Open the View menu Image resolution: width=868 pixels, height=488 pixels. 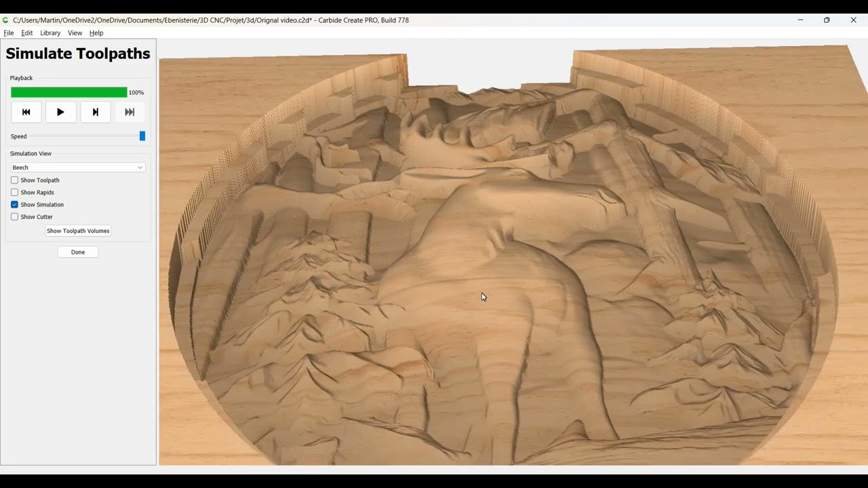pos(75,33)
